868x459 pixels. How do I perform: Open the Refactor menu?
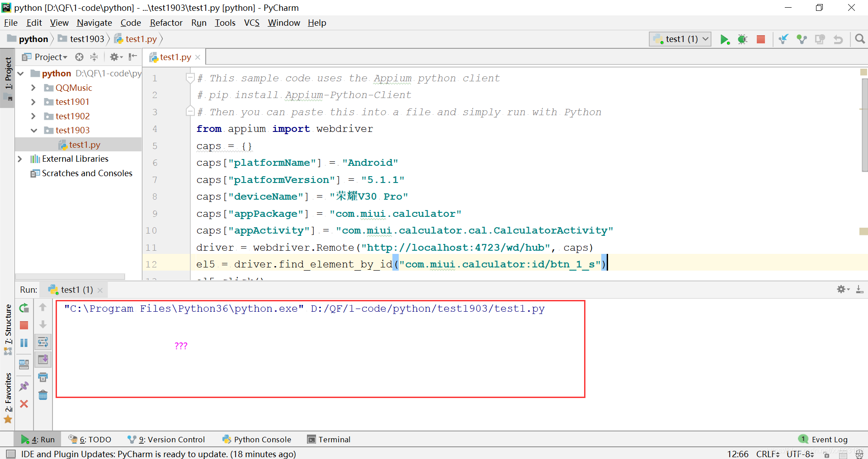point(166,23)
